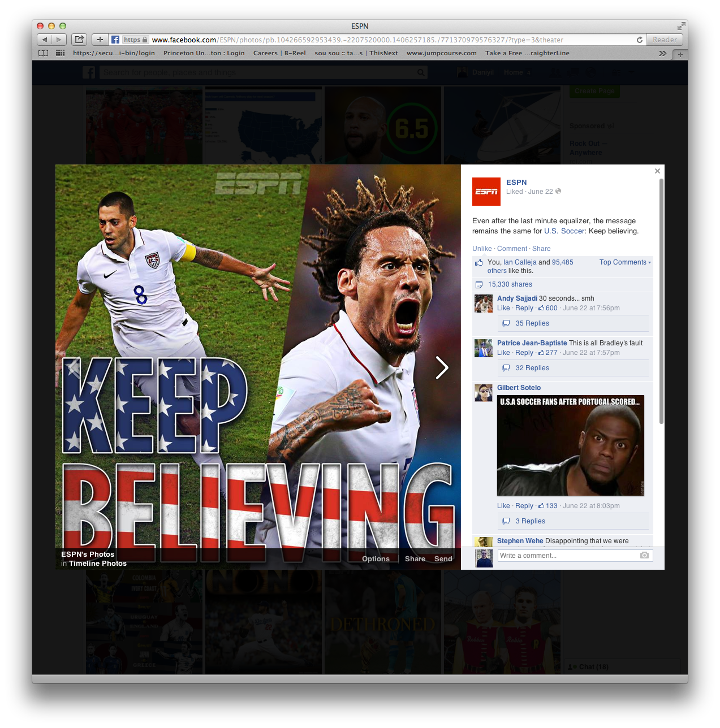Open the Timeline Photos album link

coord(98,564)
